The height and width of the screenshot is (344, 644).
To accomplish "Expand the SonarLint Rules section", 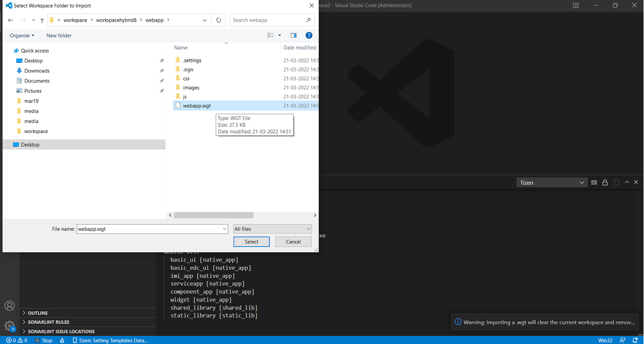I will pos(48,322).
